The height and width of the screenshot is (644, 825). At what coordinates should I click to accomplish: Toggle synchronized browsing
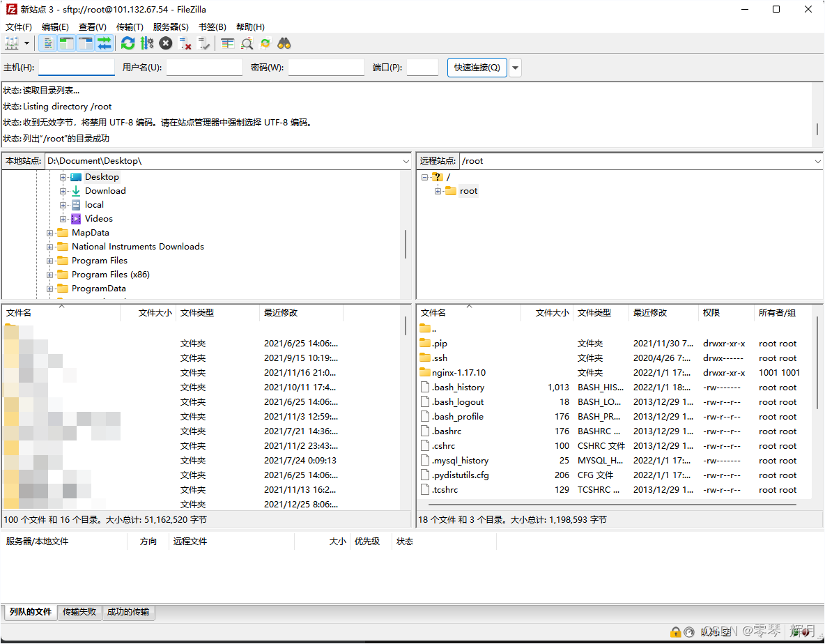tap(265, 44)
